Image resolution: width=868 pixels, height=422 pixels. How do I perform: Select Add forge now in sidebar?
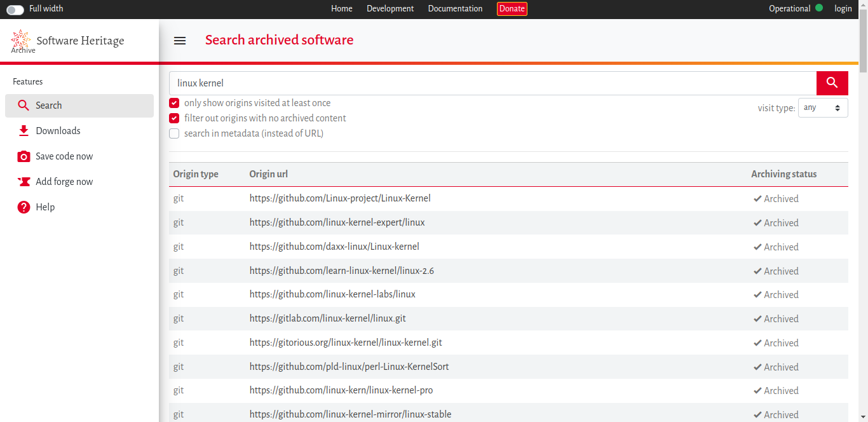pos(79,182)
